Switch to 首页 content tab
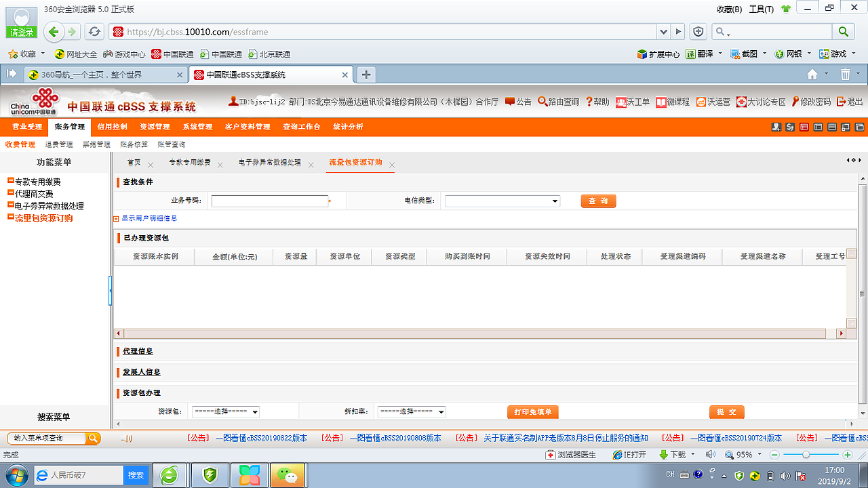Viewport: 868px width, 488px height. point(134,163)
